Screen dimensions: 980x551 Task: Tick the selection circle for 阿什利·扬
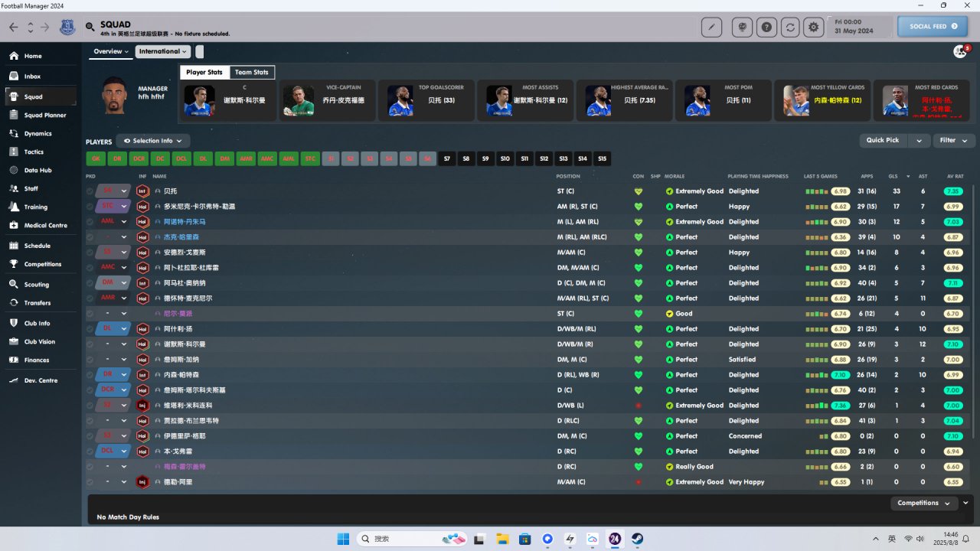pos(90,329)
